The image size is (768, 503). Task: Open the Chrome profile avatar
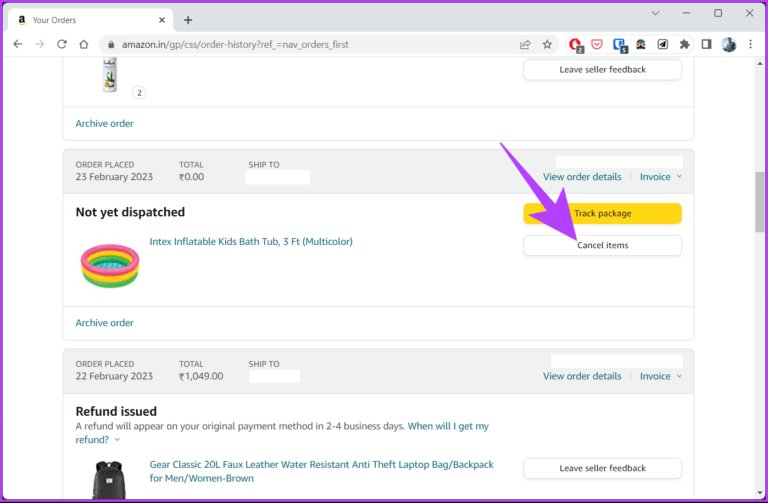point(729,45)
